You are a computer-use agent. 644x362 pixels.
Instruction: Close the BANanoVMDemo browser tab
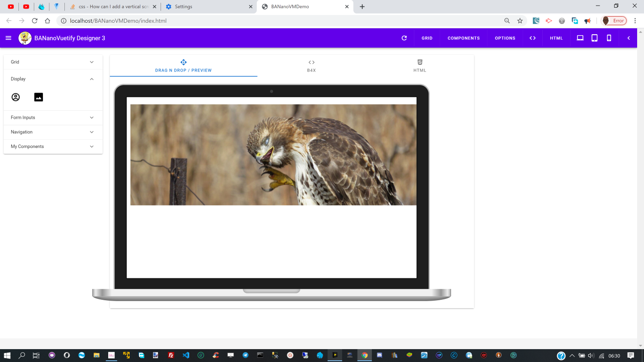347,7
